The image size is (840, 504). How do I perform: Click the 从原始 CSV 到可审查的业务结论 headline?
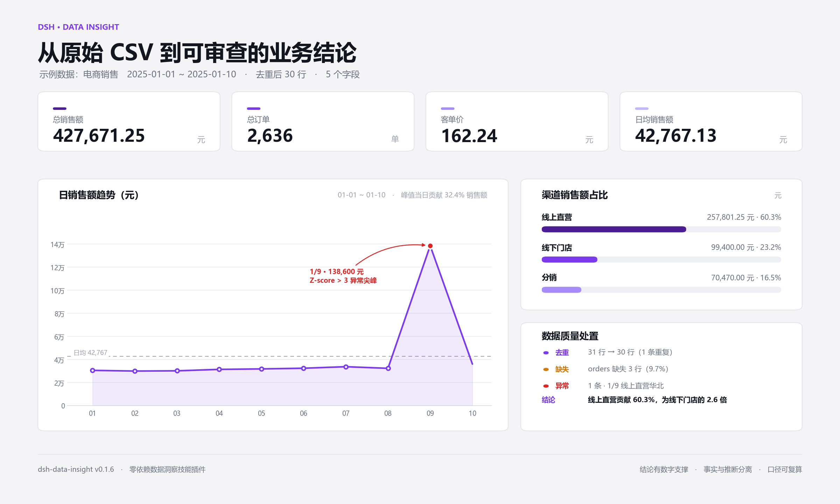tap(197, 52)
